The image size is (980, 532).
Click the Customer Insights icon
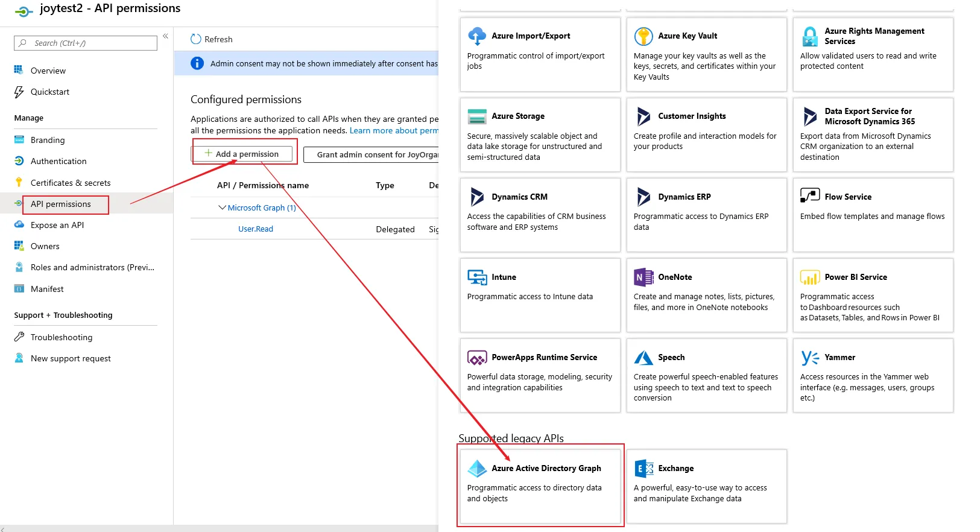[643, 116]
